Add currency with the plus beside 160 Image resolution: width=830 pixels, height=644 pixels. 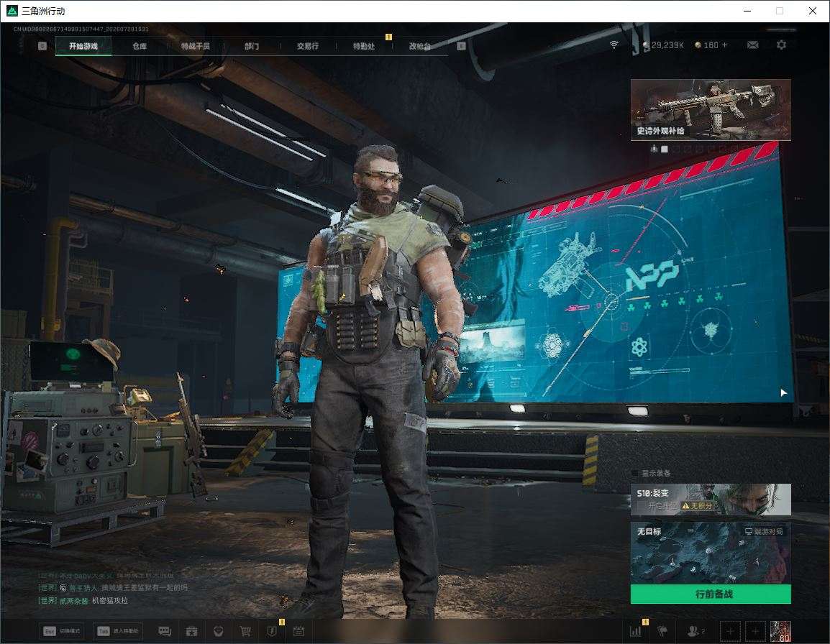(x=725, y=45)
